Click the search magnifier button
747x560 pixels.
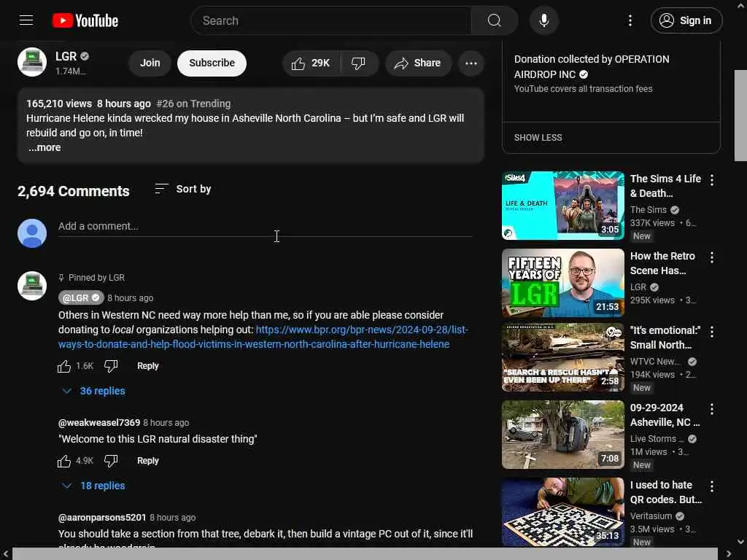[494, 20]
